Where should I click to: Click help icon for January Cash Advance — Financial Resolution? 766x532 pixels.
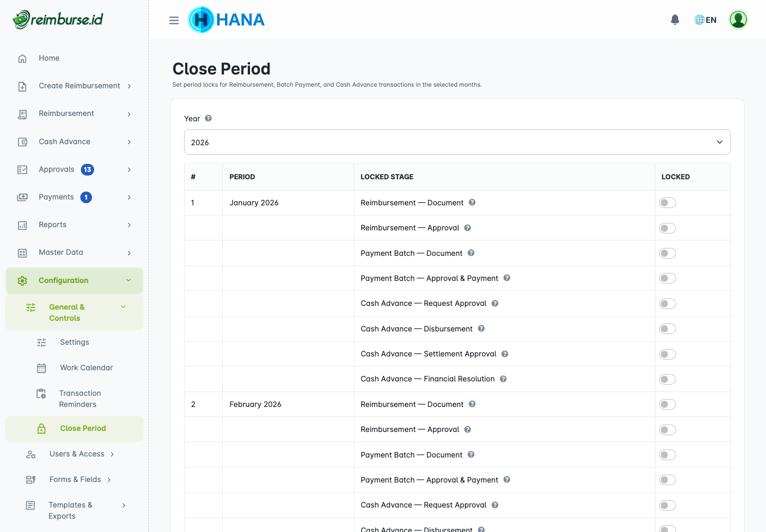coord(503,379)
